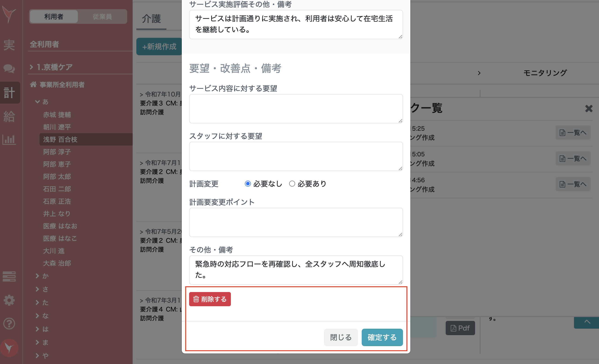Switch to 従業員 toggle

coord(102,17)
